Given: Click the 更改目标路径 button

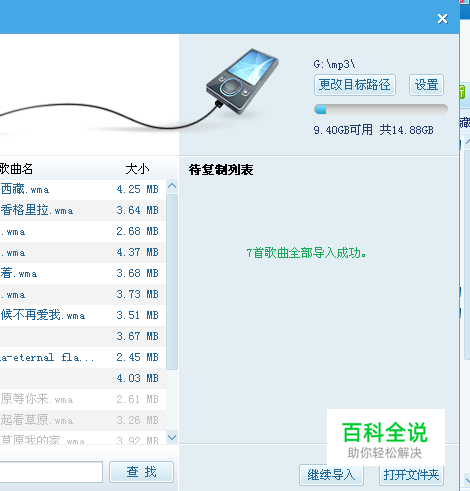Looking at the screenshot, I should 355,85.
